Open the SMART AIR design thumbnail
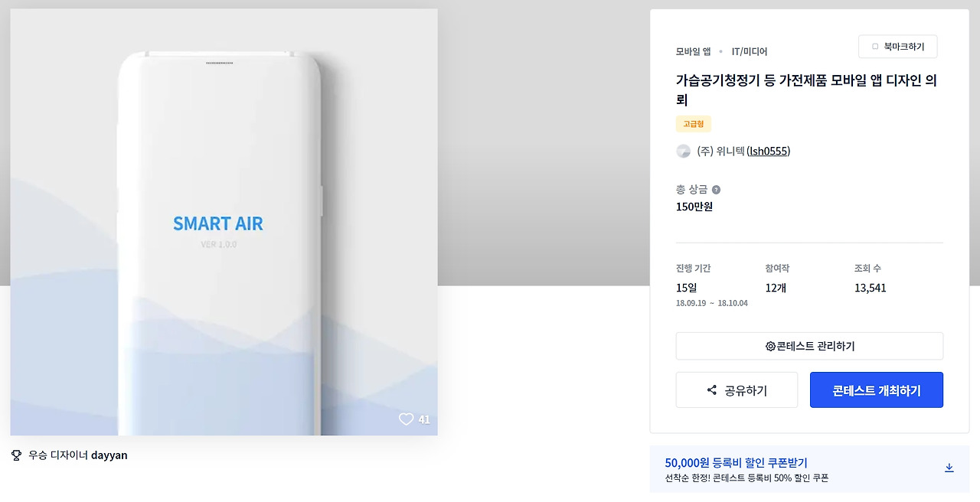Viewport: 980px width, 502px height. tap(224, 222)
